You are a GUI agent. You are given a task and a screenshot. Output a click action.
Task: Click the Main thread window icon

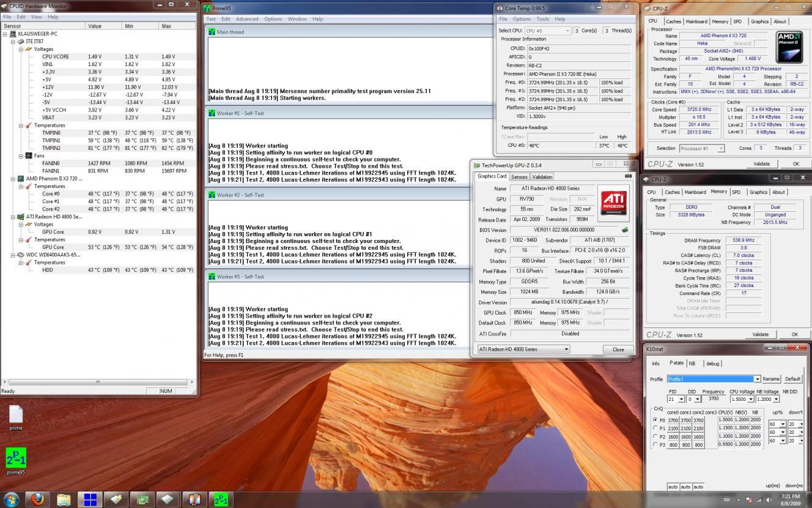(212, 32)
